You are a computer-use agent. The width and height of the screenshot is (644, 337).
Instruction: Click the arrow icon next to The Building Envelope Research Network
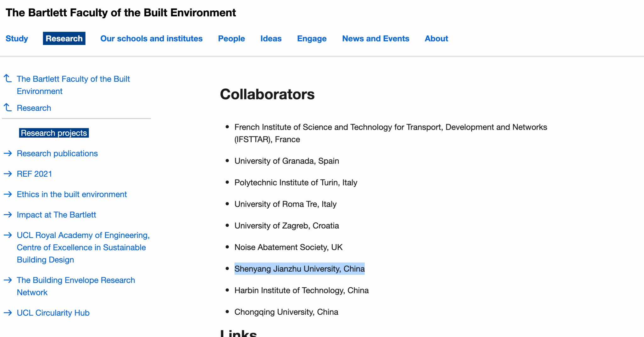[8, 280]
